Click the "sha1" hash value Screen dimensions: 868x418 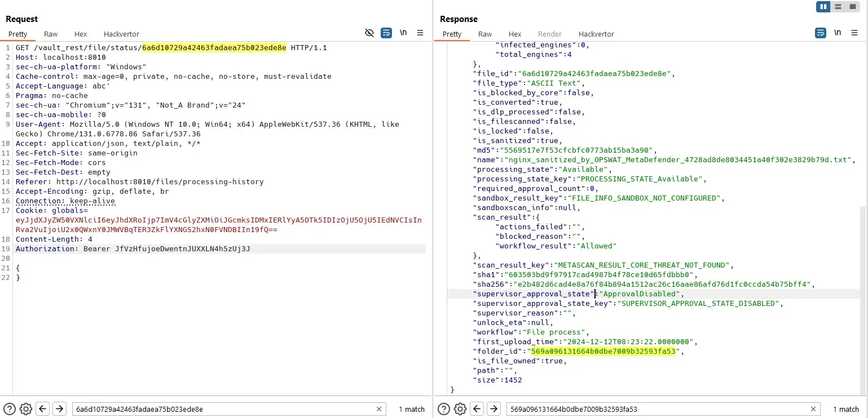599,275
